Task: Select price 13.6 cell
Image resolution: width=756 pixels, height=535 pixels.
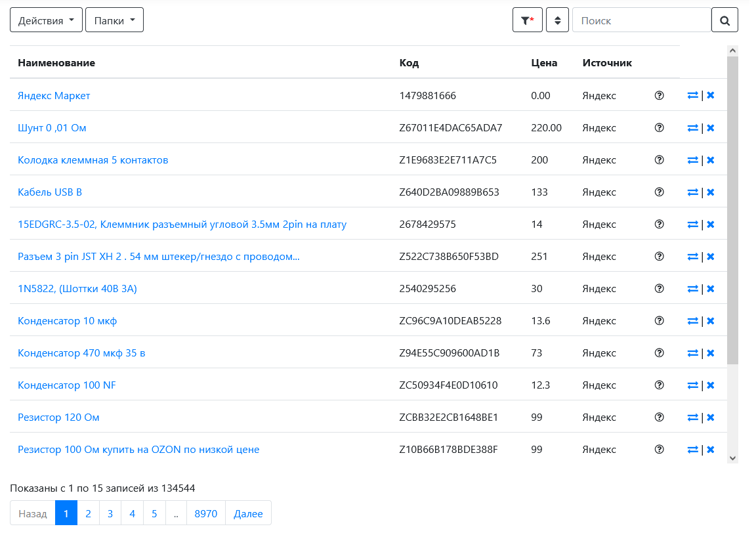Action: pyautogui.click(x=541, y=321)
